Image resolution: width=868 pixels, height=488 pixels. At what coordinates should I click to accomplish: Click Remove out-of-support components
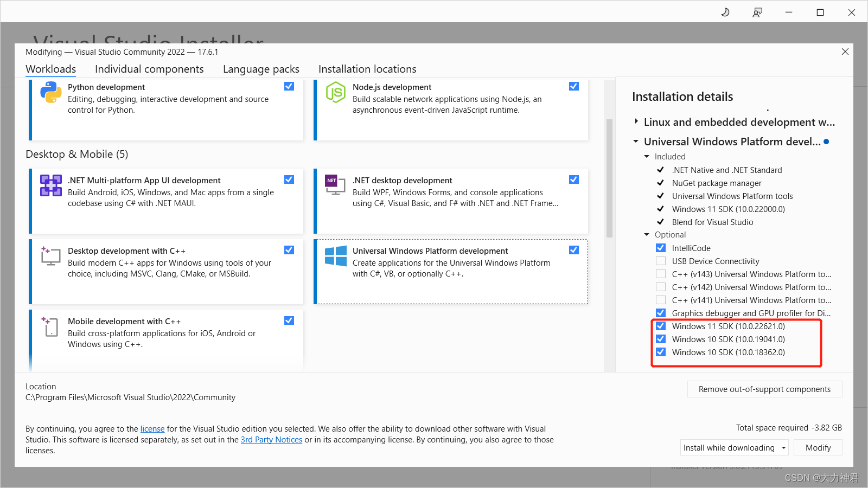764,389
